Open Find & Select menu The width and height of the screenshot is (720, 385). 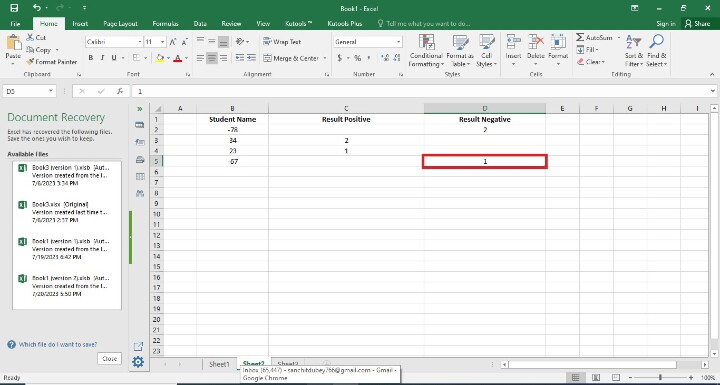(x=656, y=51)
